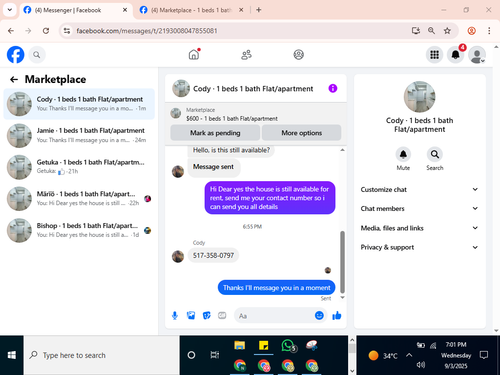The width and height of the screenshot is (500, 375).
Task: Record a voice clip microphone icon
Action: [175, 315]
